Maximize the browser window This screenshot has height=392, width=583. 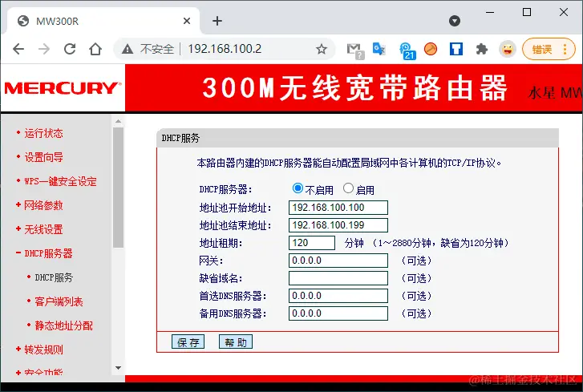click(x=527, y=12)
